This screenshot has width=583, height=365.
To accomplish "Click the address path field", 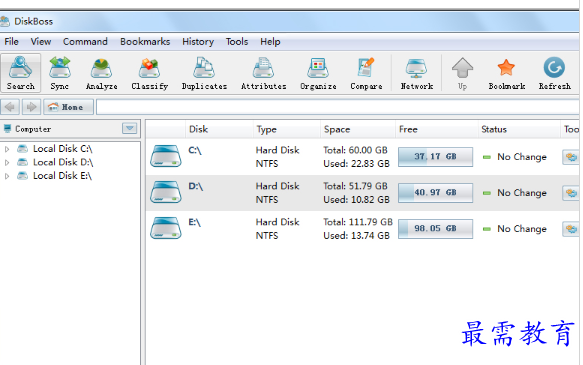I will [x=338, y=107].
